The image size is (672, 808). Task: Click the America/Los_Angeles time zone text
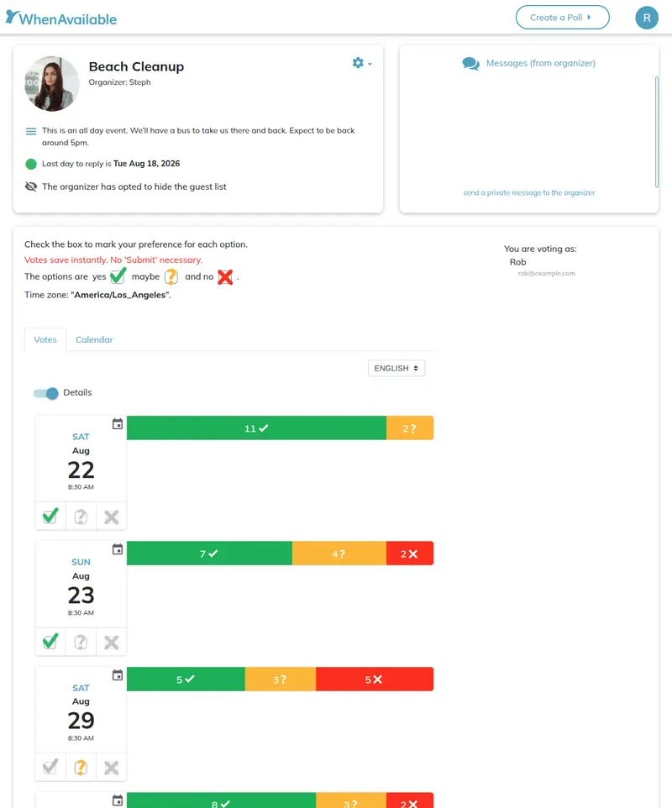tap(121, 295)
